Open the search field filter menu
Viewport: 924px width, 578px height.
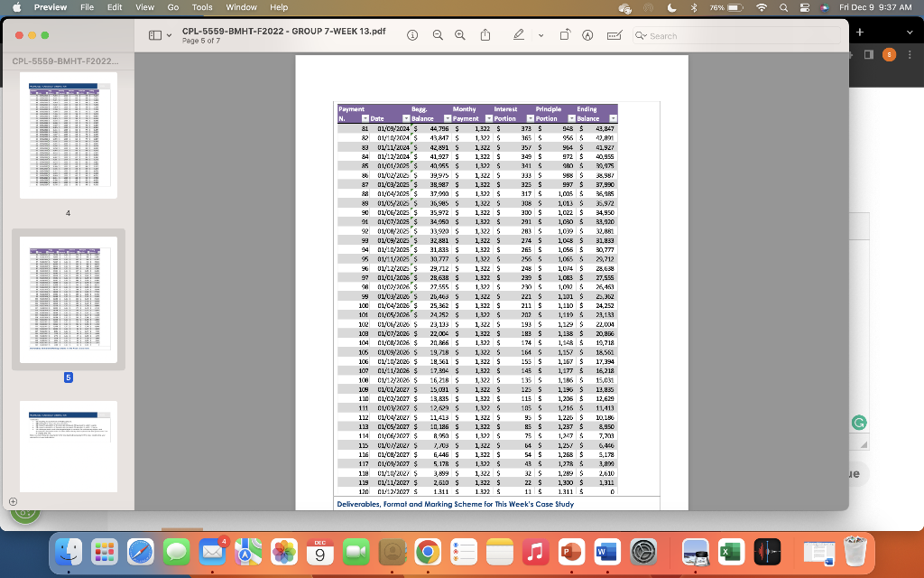pos(639,36)
